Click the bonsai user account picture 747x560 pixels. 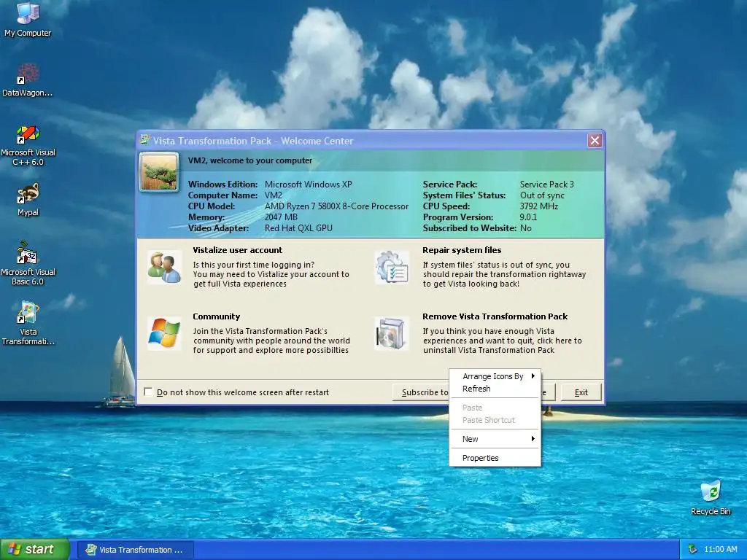pos(159,172)
